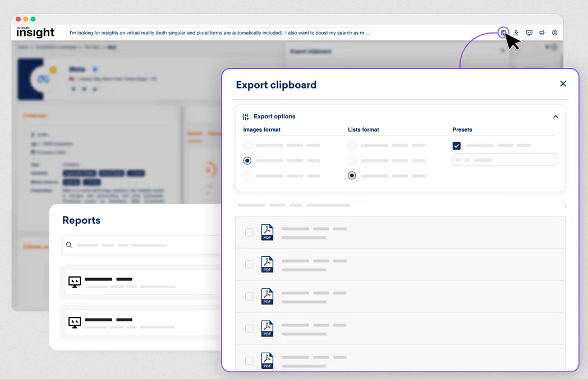588x379 pixels.
Task: Collapse the Export options section chevron
Action: (x=555, y=117)
